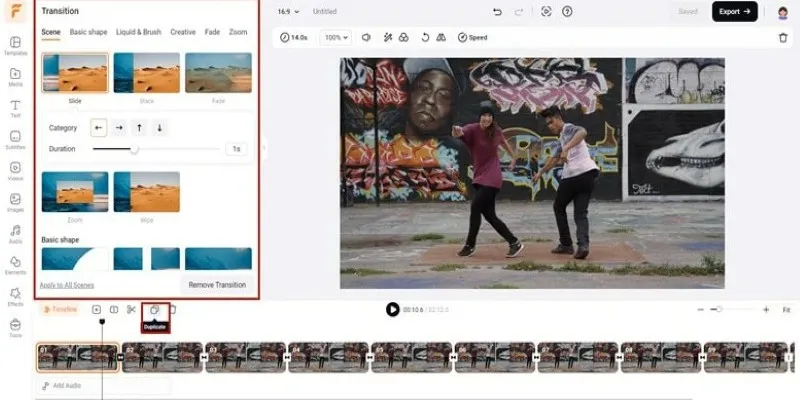This screenshot has height=400, width=800.
Task: Click the Speed button
Action: coord(472,37)
